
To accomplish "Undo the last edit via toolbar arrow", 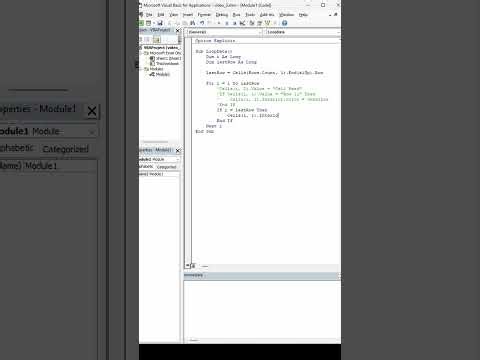I will point(202,23).
